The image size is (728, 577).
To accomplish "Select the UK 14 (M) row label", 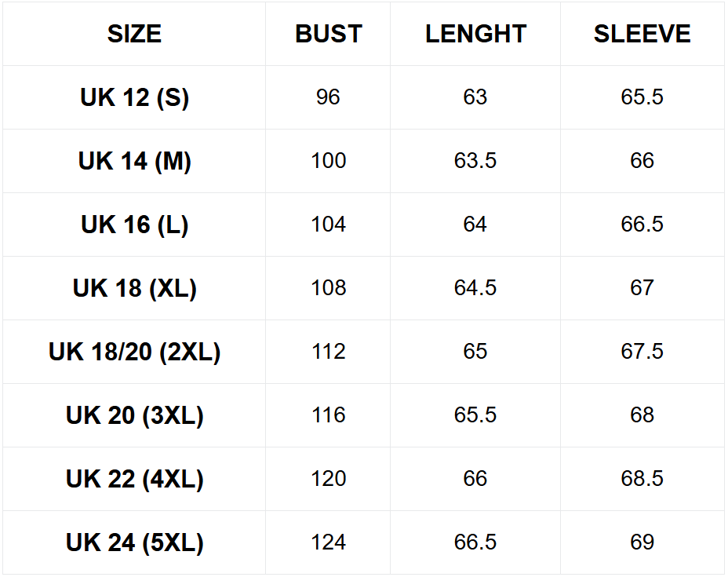I will pos(134,161).
